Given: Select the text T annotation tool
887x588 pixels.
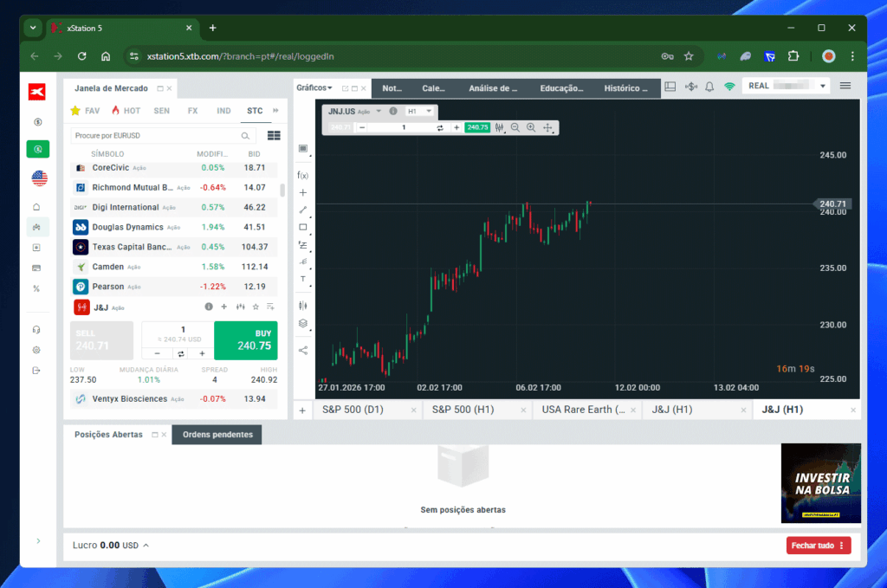Looking at the screenshot, I should tap(302, 279).
